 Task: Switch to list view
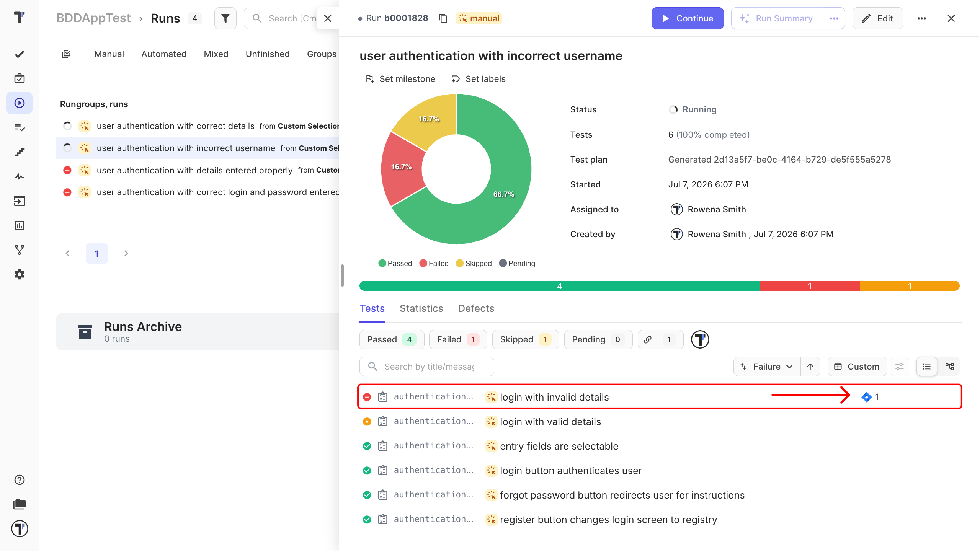click(x=927, y=367)
